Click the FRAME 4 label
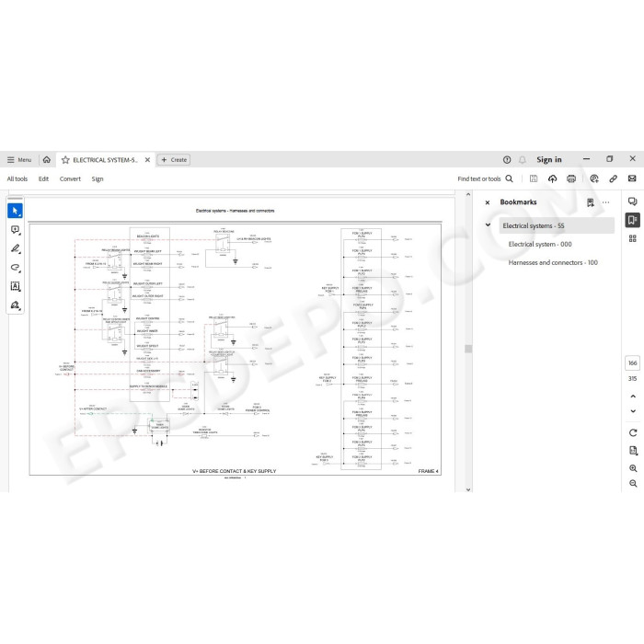The height and width of the screenshot is (644, 644). click(428, 471)
